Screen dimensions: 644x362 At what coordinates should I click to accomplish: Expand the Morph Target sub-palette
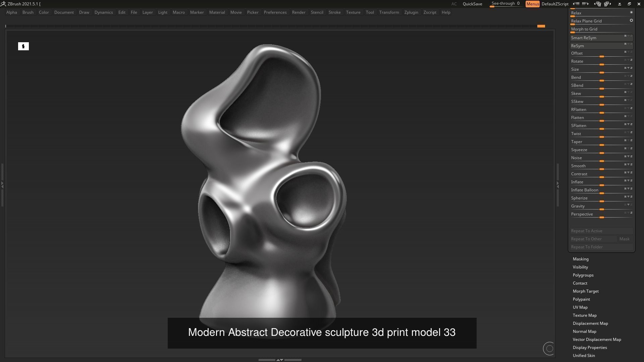click(586, 291)
